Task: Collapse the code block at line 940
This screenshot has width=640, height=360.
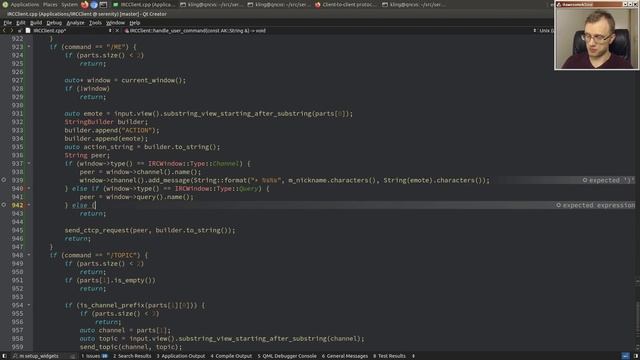Action: [x=29, y=188]
